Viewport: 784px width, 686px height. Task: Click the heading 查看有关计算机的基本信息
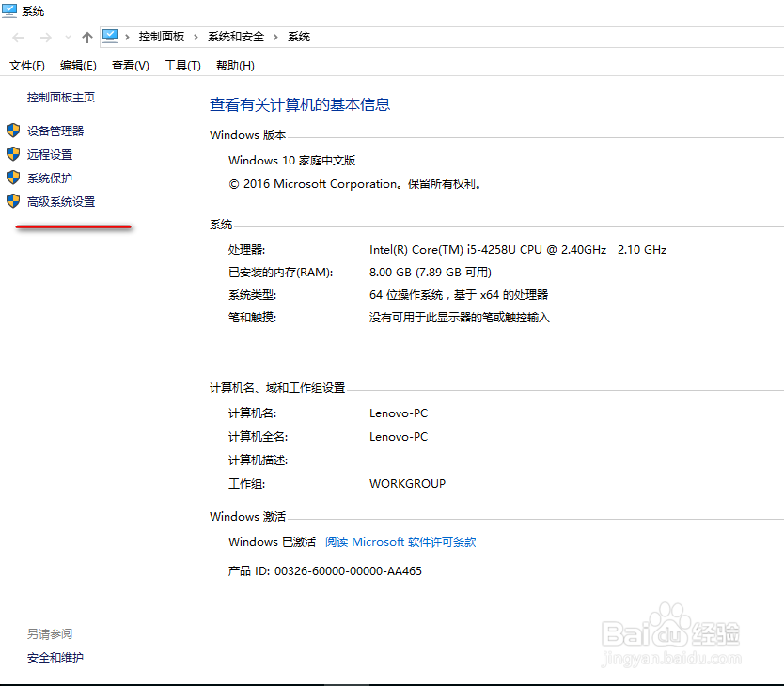point(300,104)
